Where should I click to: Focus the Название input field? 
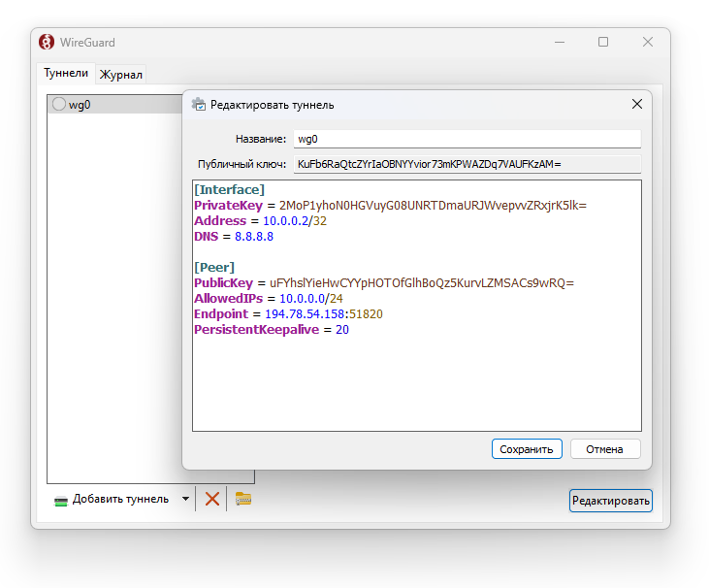click(467, 139)
